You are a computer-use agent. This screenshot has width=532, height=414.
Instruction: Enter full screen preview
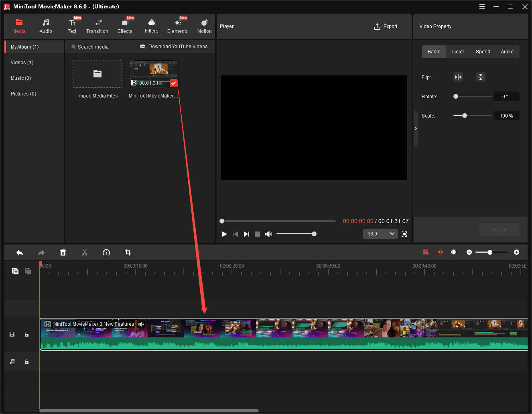[x=404, y=234]
